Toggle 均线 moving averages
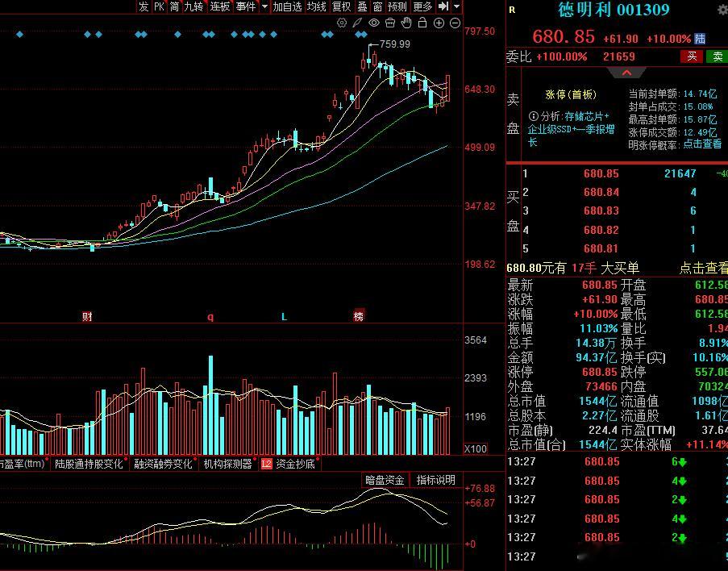 (x=316, y=6)
